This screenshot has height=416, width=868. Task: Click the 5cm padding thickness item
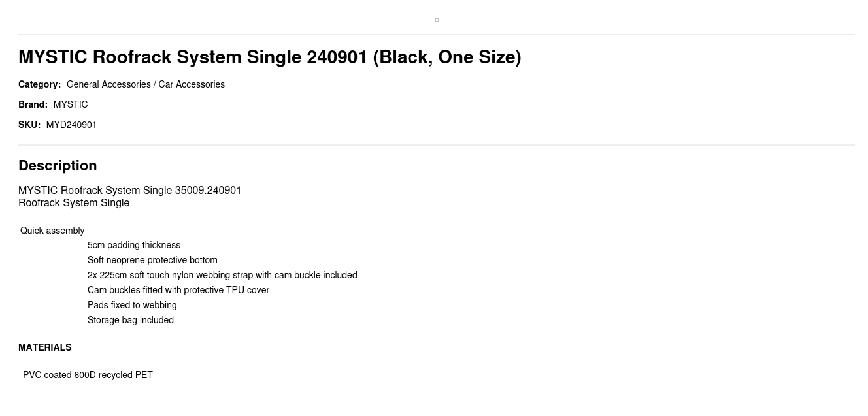click(134, 245)
